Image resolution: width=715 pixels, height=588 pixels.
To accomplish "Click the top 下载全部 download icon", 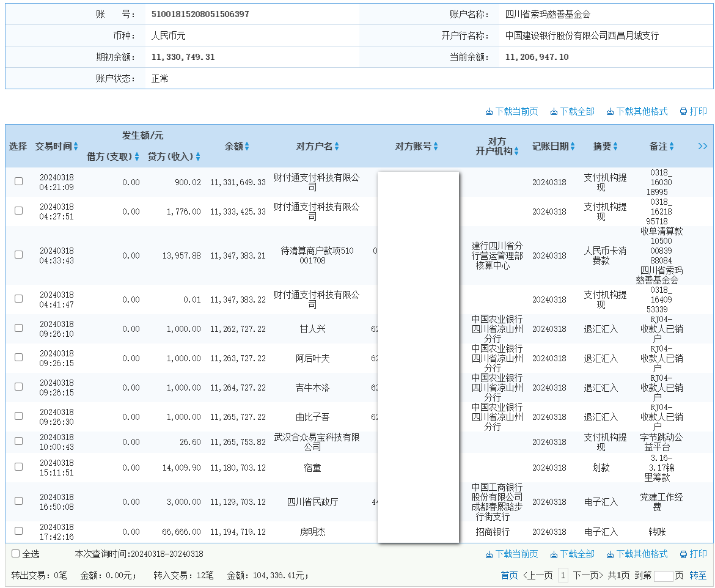I will pyautogui.click(x=554, y=112).
